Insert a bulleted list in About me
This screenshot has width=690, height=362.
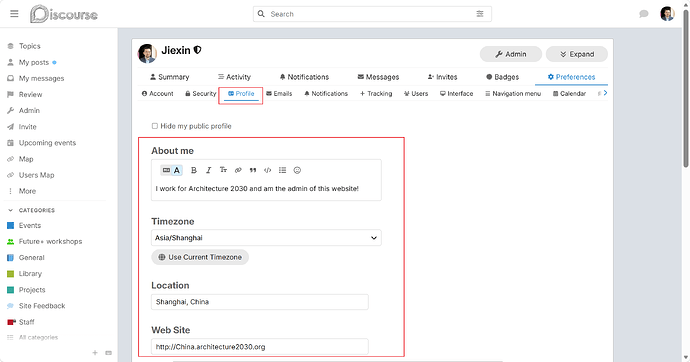[283, 170]
